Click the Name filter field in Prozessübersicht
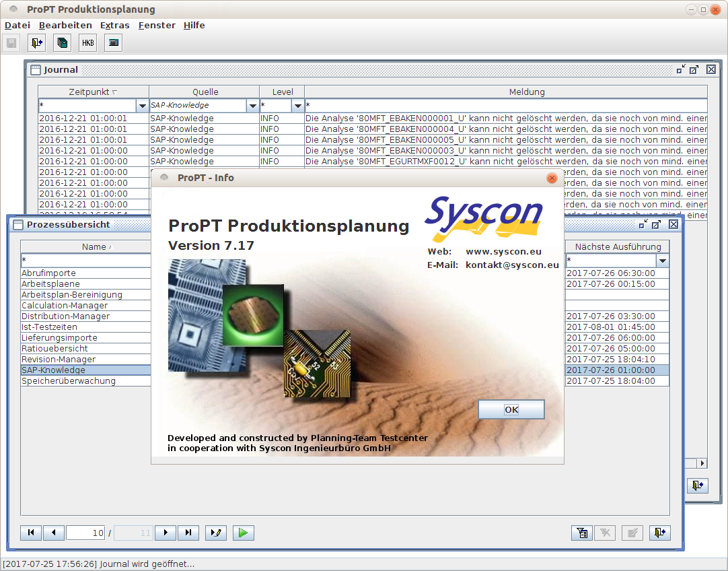 click(x=86, y=260)
